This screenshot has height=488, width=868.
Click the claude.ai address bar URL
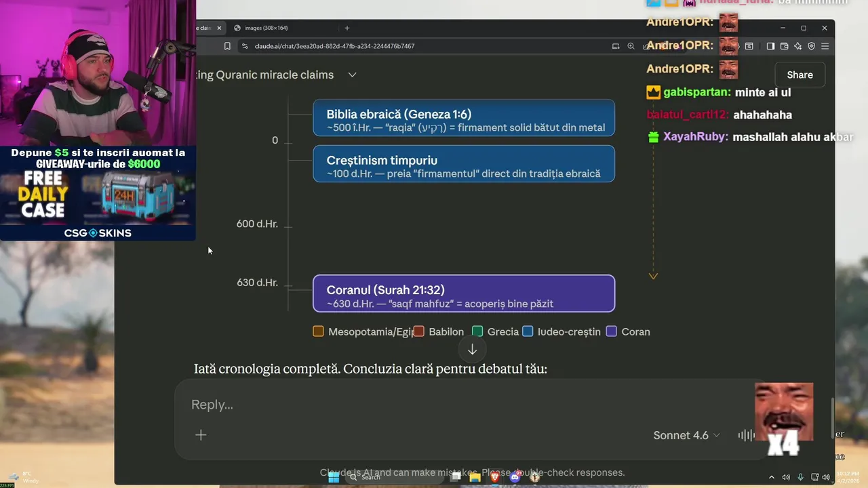click(x=334, y=46)
